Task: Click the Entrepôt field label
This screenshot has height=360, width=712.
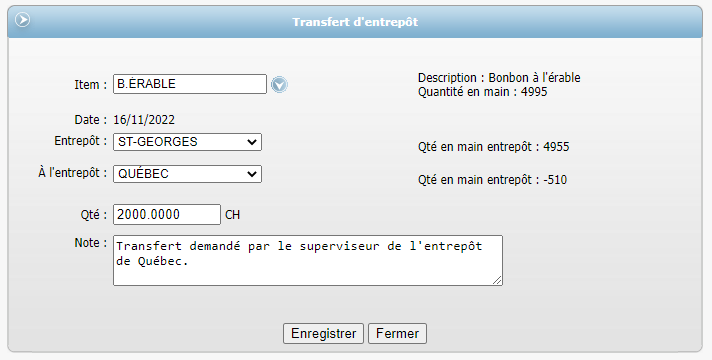Action: pos(81,141)
